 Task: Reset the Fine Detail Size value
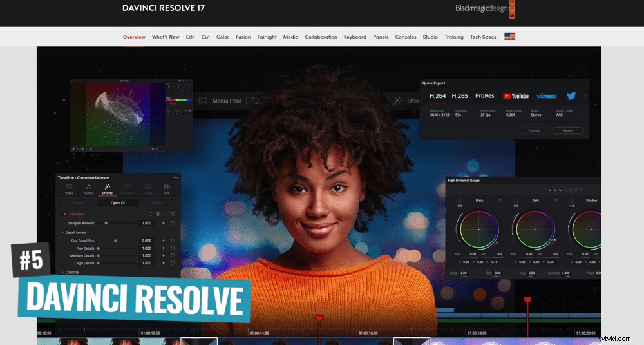click(x=173, y=241)
